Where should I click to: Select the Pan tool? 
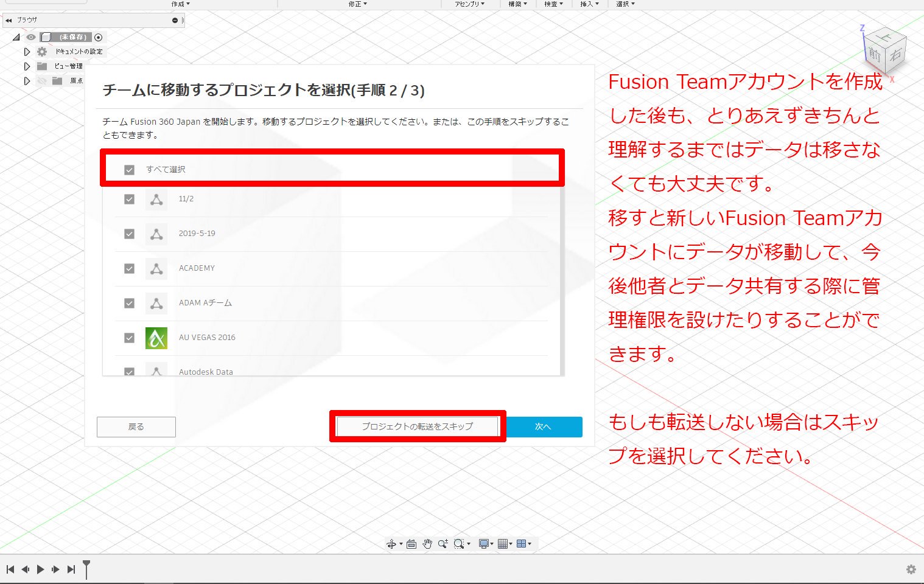tap(427, 543)
